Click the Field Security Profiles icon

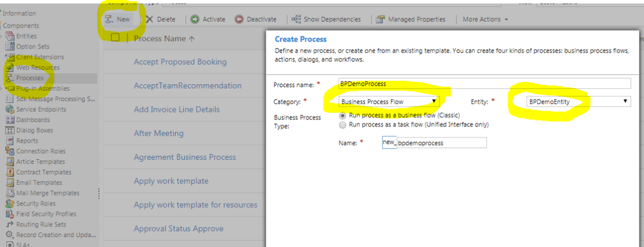click(11, 214)
